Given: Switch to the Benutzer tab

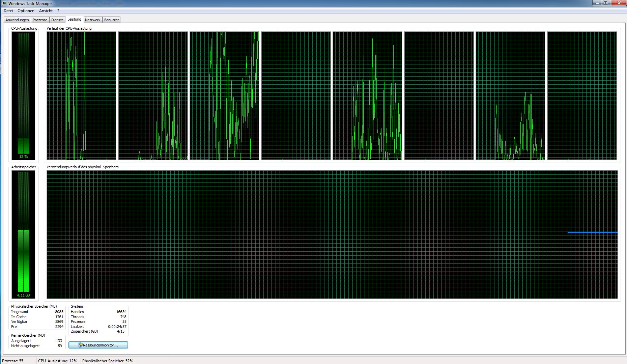Looking at the screenshot, I should click(111, 20).
